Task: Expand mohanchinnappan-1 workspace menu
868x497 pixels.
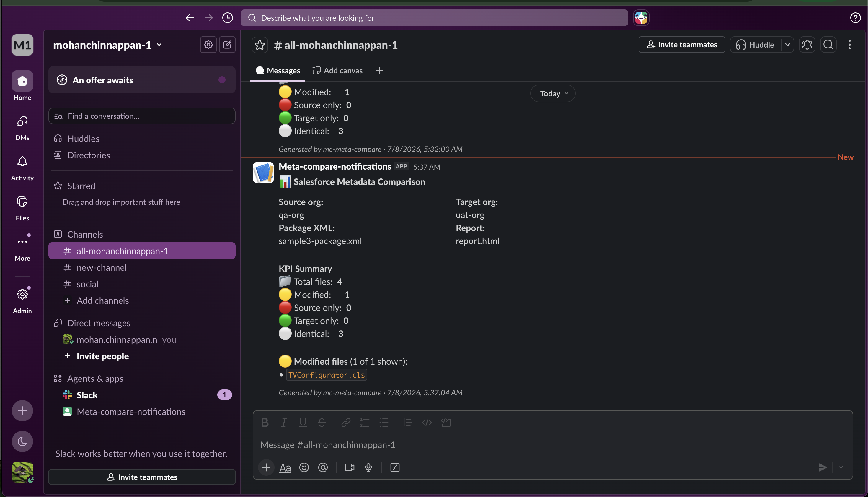Action: click(107, 45)
